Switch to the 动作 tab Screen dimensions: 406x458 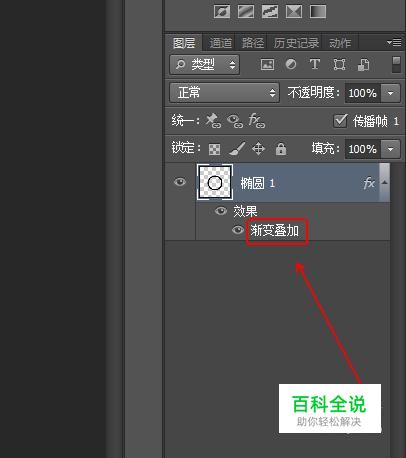(x=340, y=43)
